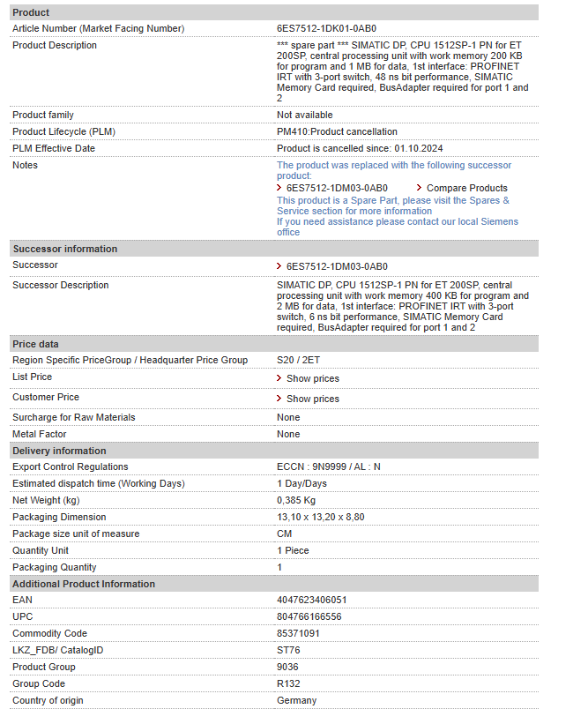
Task: Click red arrow before Notes successor number
Action: click(x=280, y=188)
